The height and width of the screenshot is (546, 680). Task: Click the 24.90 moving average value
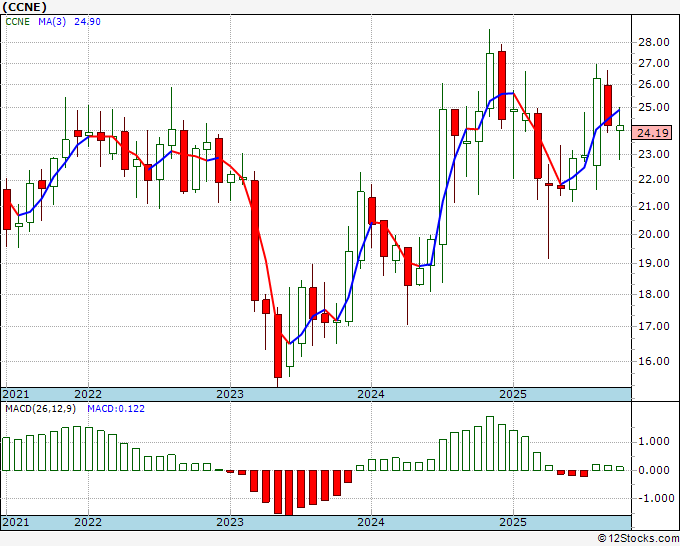87,21
